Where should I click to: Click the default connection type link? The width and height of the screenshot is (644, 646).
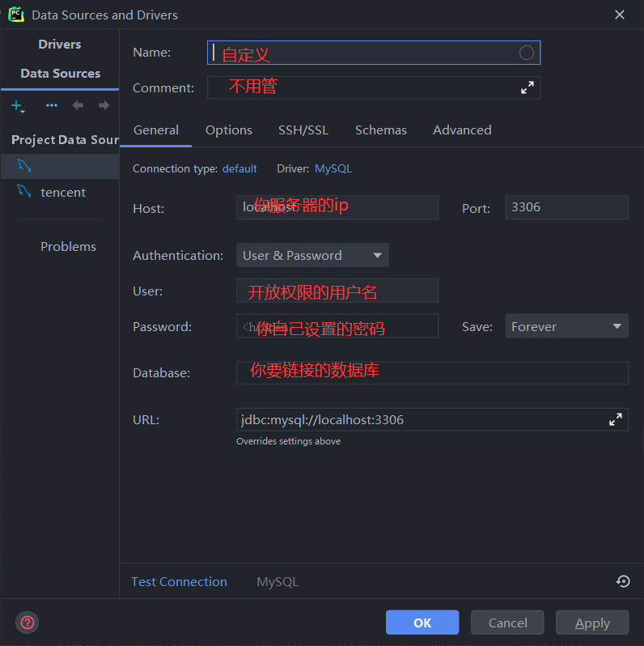(x=239, y=168)
